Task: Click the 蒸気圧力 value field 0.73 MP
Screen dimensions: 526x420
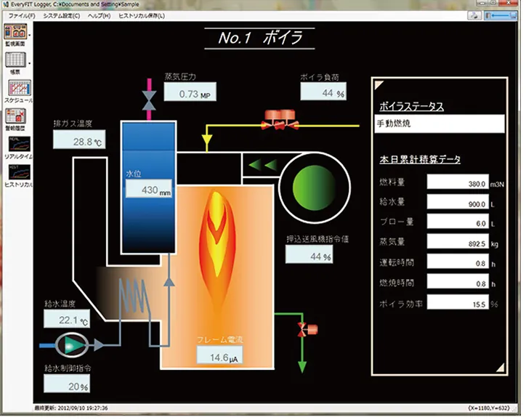Action: click(190, 92)
